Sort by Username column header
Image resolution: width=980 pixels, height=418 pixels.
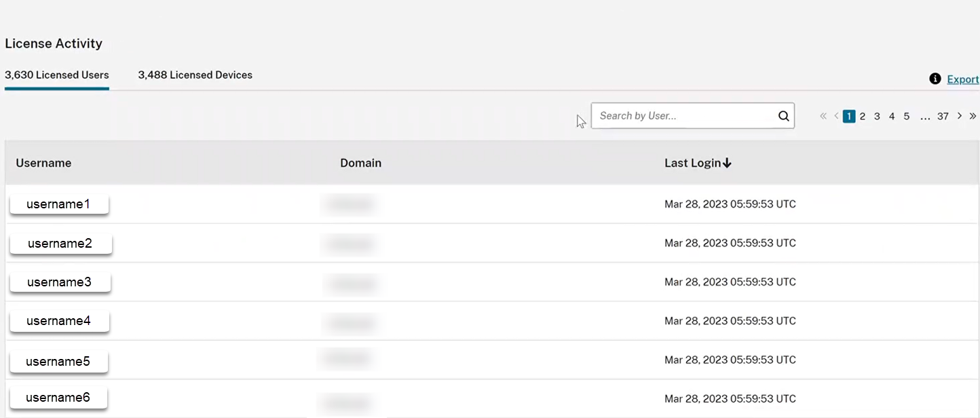(43, 163)
